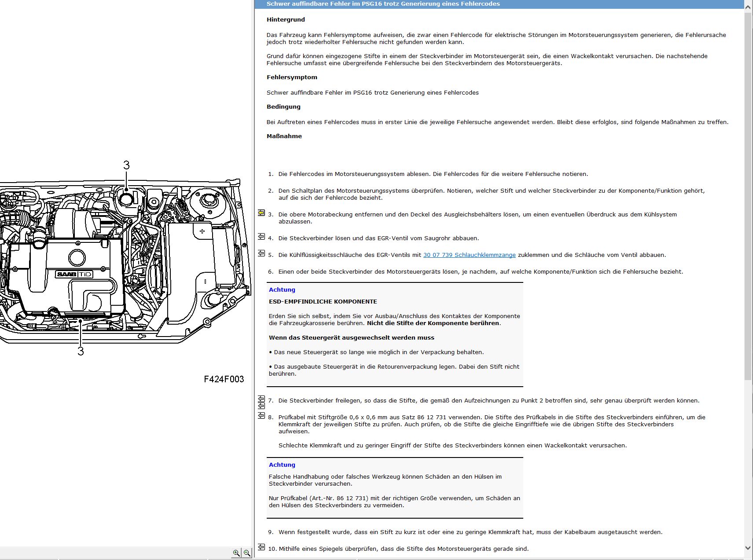
Task: Click the scrollbar down arrow
Action: point(748,548)
